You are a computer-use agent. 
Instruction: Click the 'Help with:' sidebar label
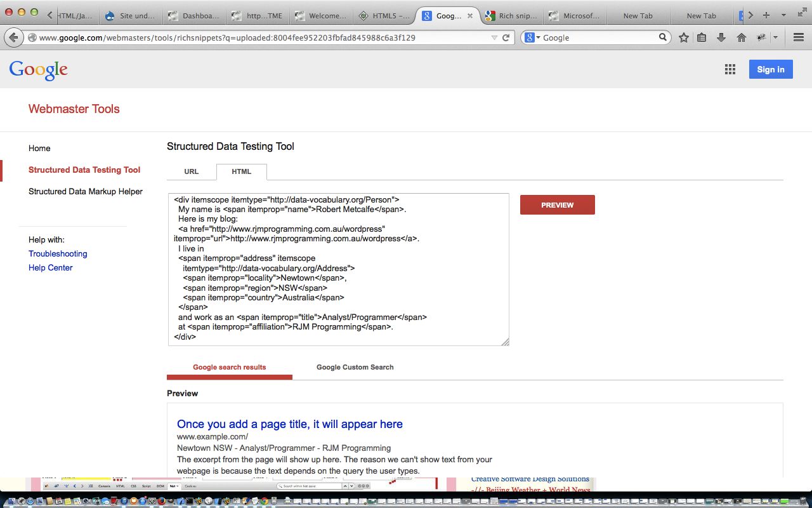[x=46, y=239]
